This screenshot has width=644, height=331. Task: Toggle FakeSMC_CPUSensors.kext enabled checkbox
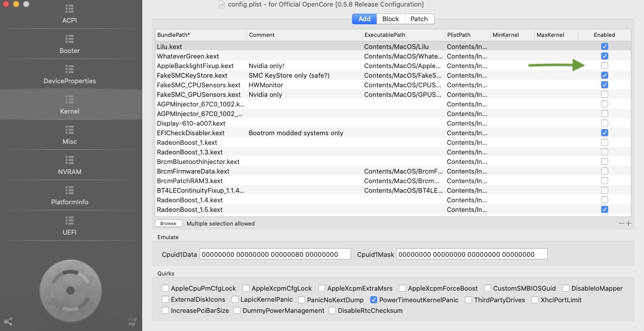click(x=605, y=85)
